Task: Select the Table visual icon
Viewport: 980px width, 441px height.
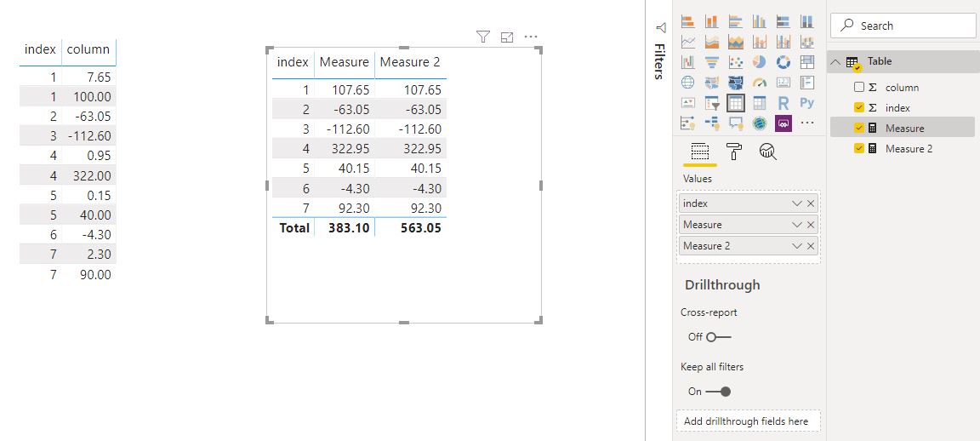Action: (x=736, y=102)
